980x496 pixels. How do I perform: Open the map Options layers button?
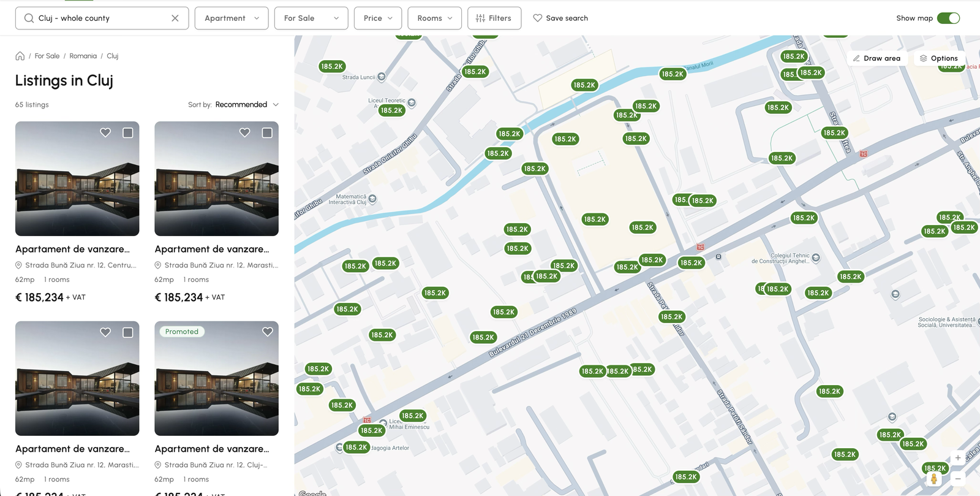tap(939, 58)
